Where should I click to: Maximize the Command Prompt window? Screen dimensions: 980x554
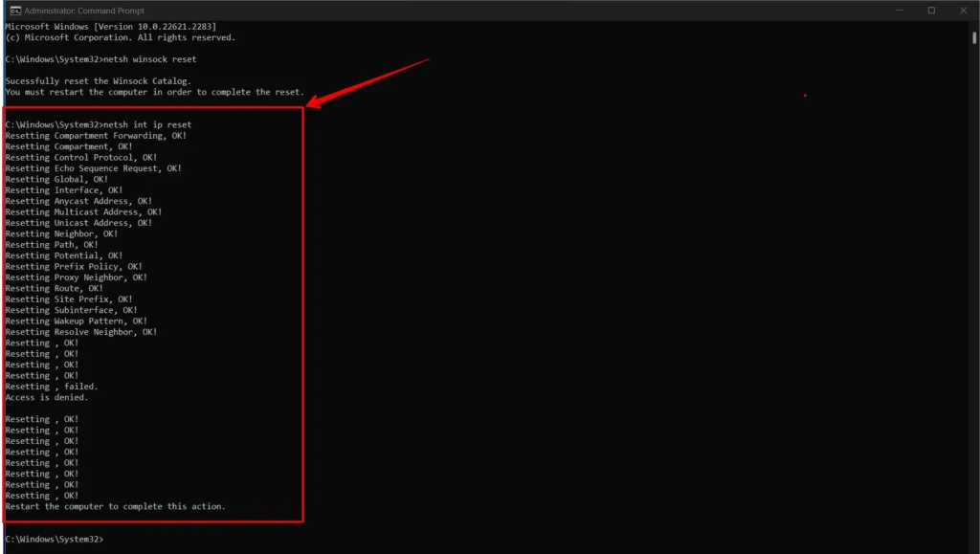pos(931,11)
